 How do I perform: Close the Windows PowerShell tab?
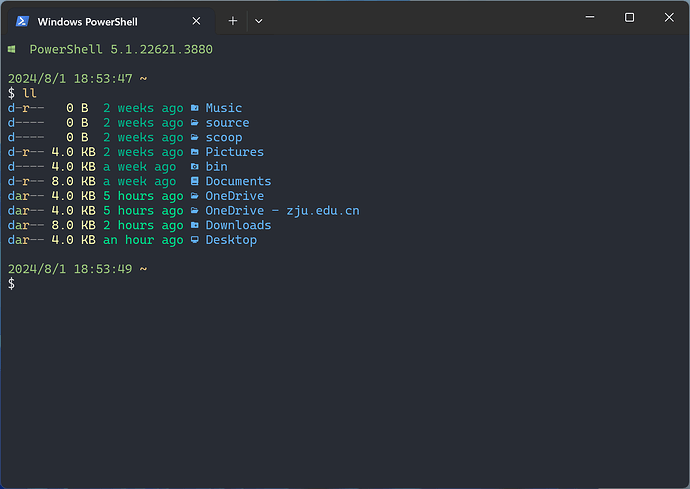tap(196, 21)
